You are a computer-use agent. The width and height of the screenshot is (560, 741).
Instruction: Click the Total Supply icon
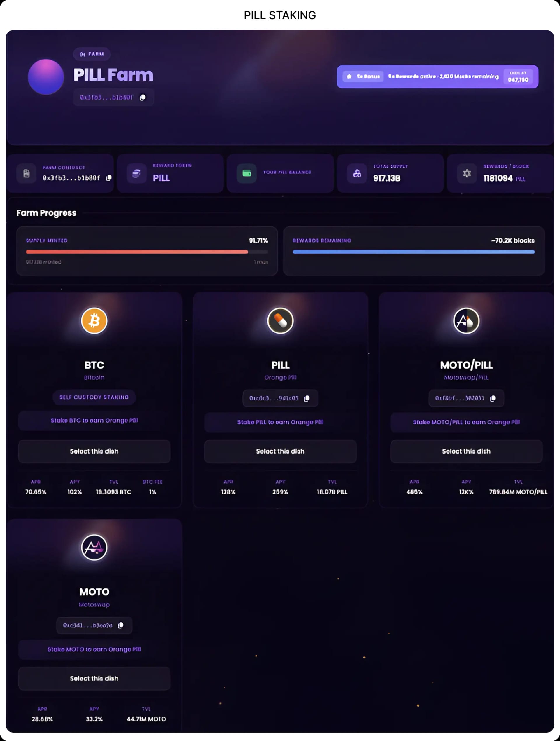tap(357, 173)
